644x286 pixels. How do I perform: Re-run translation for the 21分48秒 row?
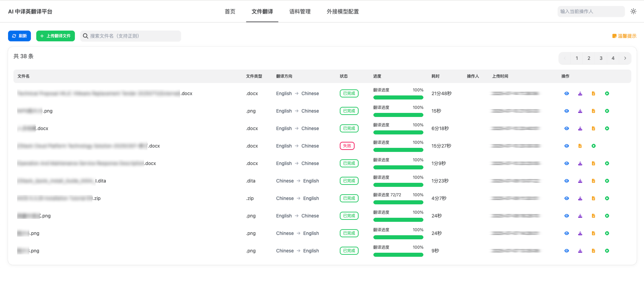pos(607,93)
